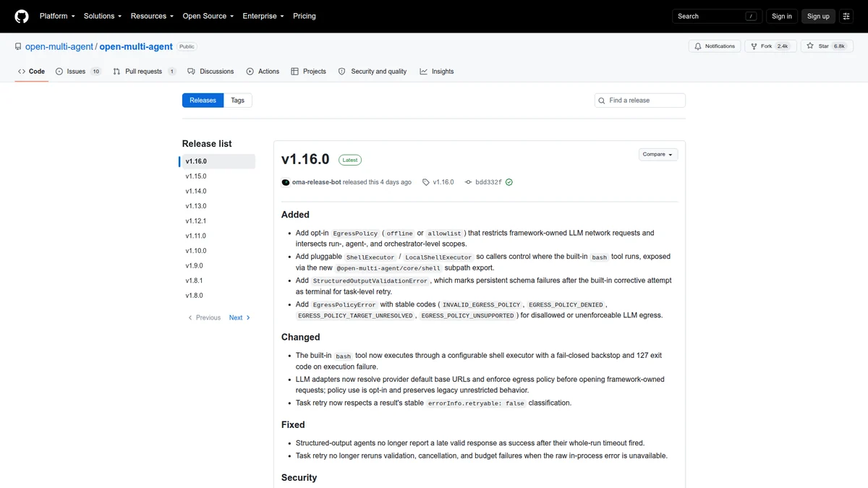Focus the top Search field
The height and width of the screenshot is (488, 868).
pyautogui.click(x=716, y=16)
